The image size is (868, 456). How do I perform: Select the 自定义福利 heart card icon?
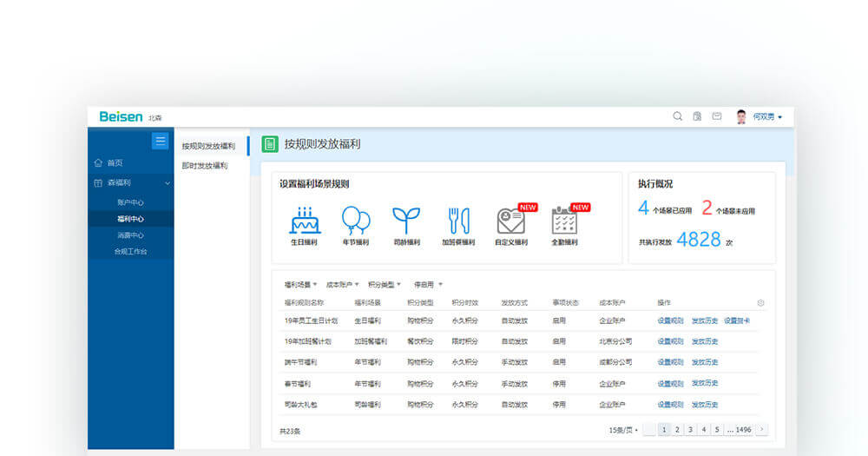(510, 221)
